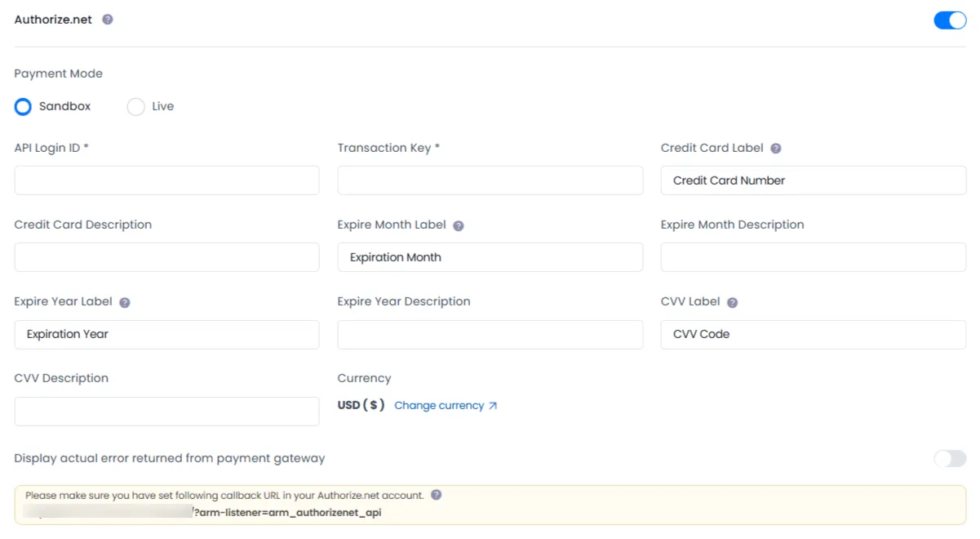The width and height of the screenshot is (980, 539).
Task: Open Change currency settings
Action: tap(438, 404)
